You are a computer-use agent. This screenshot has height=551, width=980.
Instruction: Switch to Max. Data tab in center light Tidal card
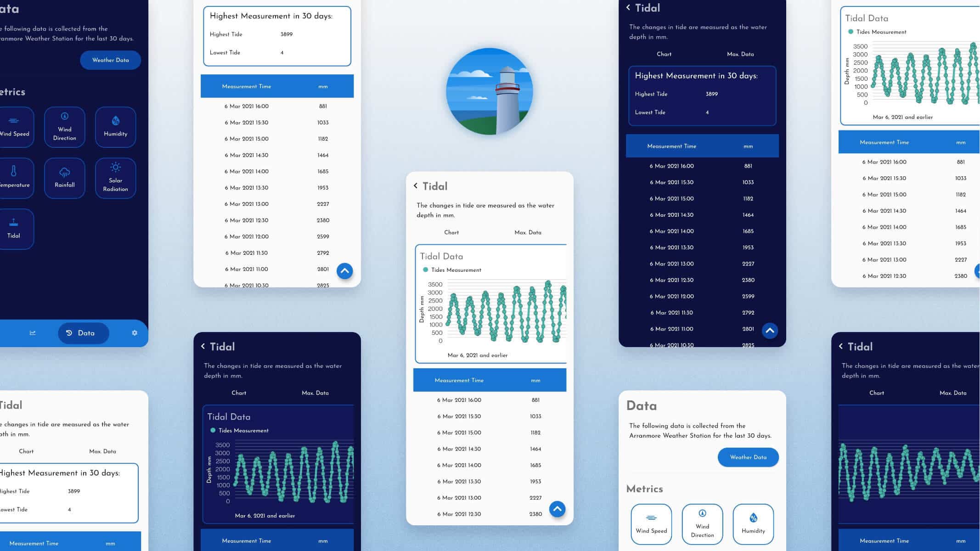pos(528,232)
